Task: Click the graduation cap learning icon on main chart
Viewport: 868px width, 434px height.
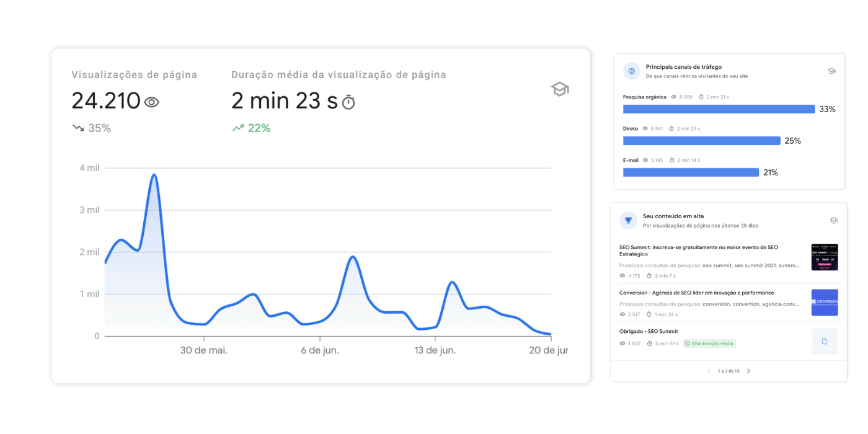Action: click(560, 89)
